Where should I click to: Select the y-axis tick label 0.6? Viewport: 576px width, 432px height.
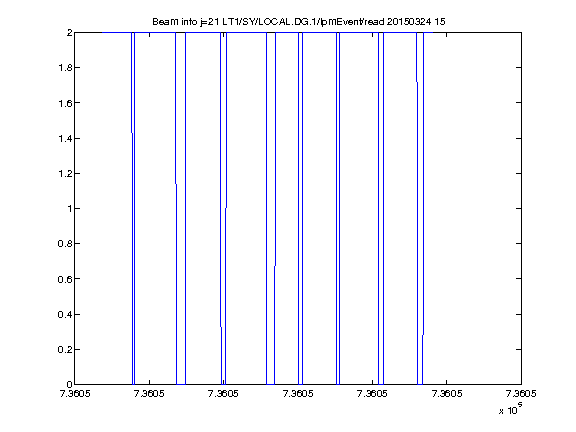[65, 279]
